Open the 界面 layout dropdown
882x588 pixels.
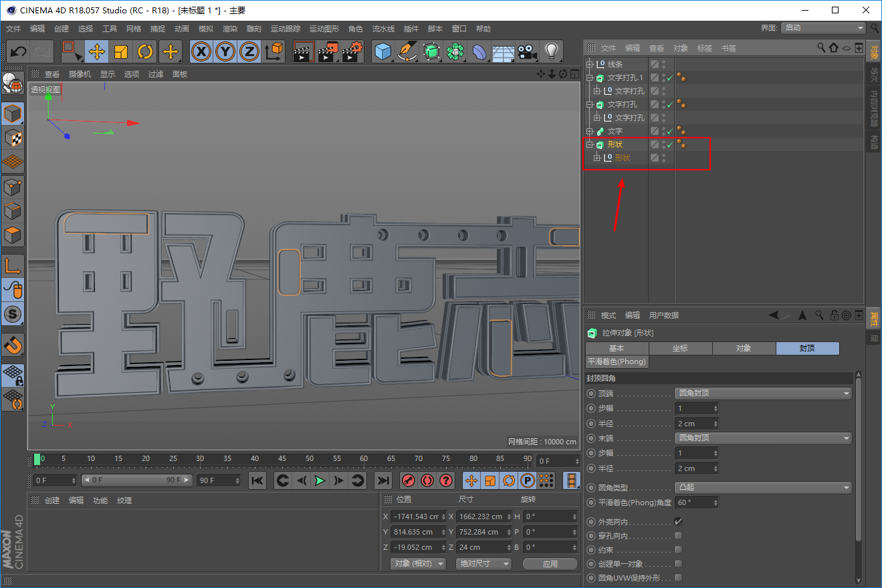[x=824, y=28]
